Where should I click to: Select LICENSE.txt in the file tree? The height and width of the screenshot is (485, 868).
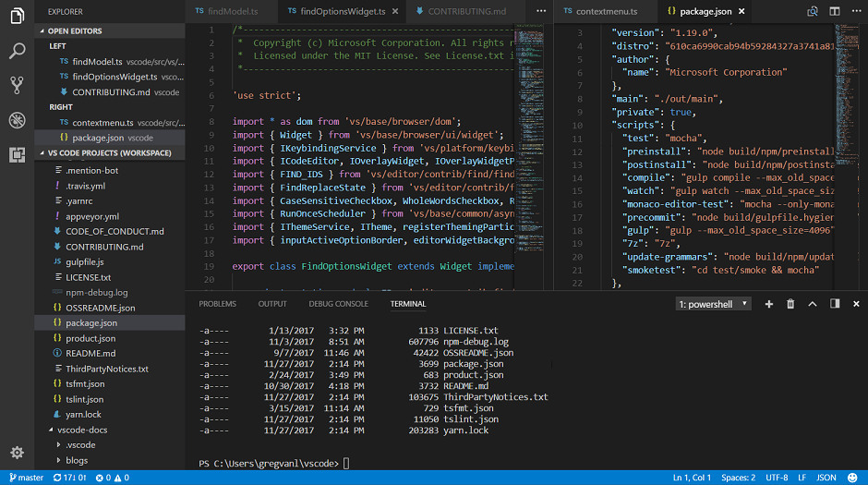click(110, 277)
